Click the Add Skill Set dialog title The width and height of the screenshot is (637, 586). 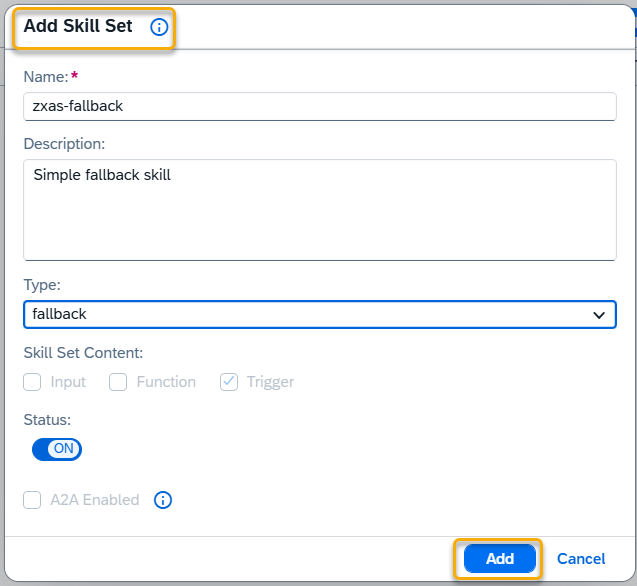coord(78,26)
